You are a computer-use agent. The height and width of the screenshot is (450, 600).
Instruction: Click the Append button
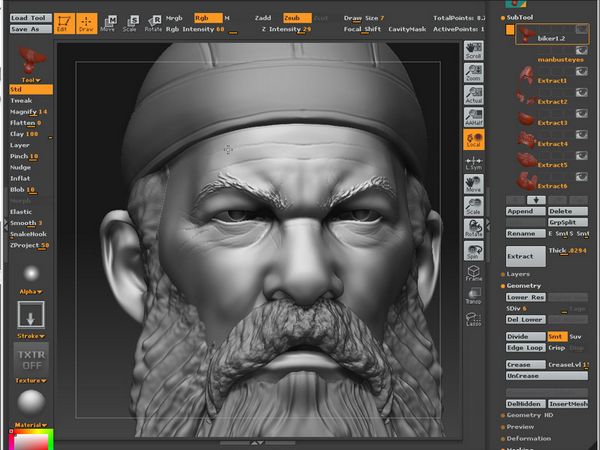[525, 211]
